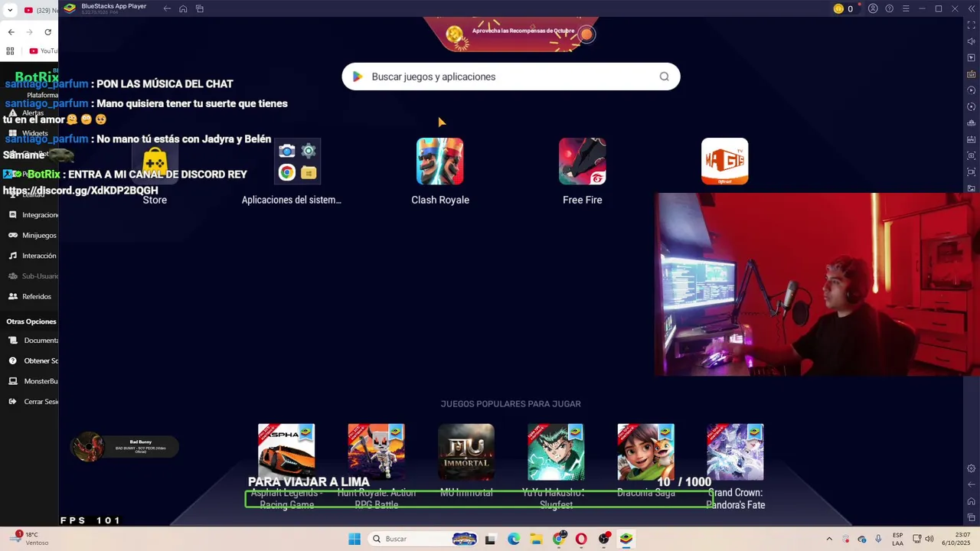The width and height of the screenshot is (980, 551).
Task: Click the Android home icon in side toolbar
Action: coord(972,501)
